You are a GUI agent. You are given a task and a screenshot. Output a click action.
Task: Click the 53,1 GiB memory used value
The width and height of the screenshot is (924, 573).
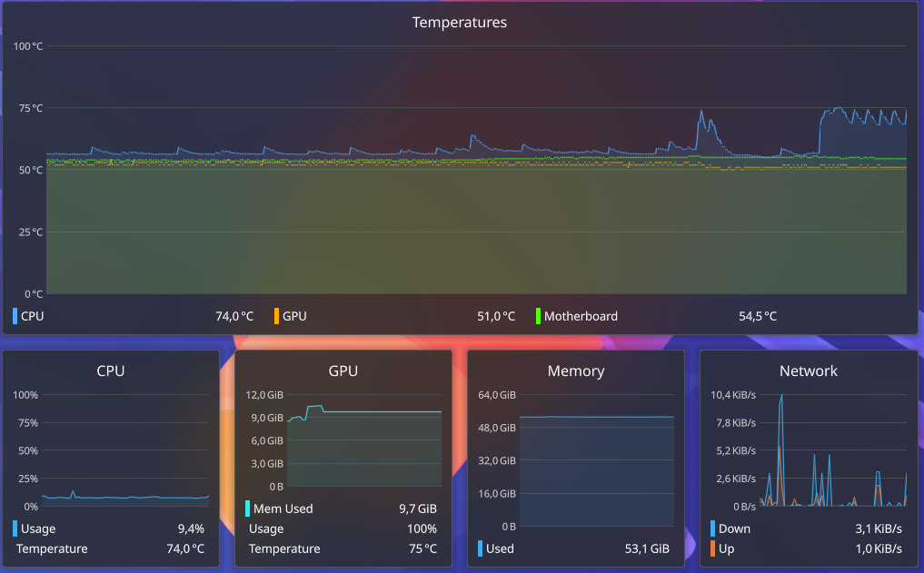click(x=647, y=548)
